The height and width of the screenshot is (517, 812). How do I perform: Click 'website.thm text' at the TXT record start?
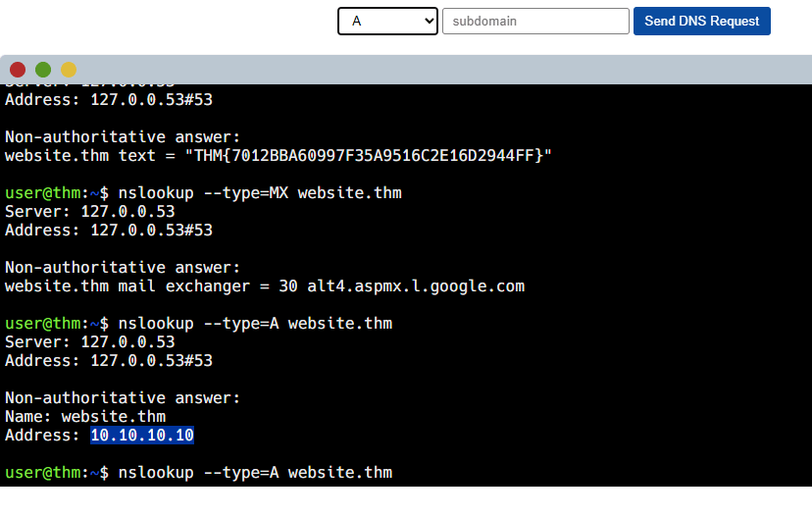point(76,156)
